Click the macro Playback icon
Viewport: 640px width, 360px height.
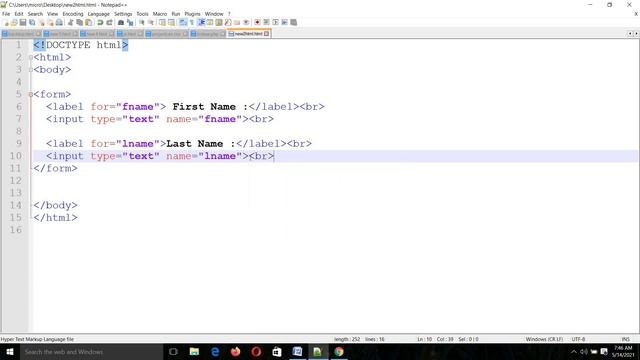(x=276, y=22)
